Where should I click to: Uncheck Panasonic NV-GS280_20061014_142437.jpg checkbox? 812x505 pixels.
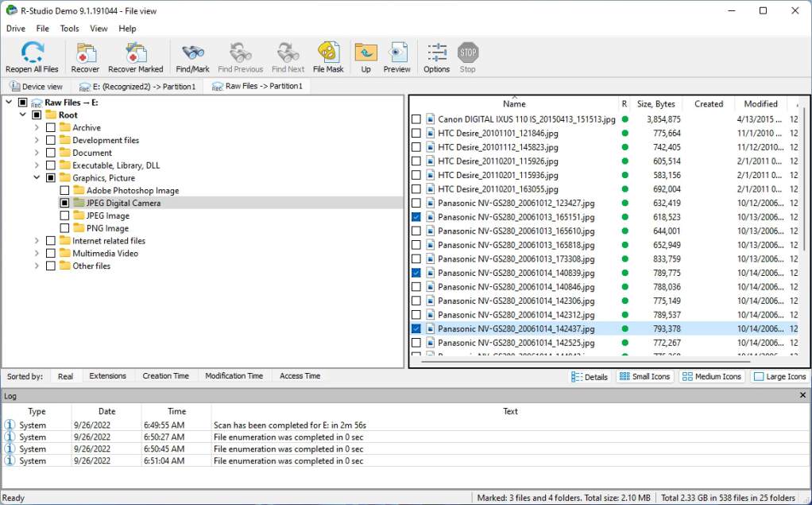click(x=416, y=328)
